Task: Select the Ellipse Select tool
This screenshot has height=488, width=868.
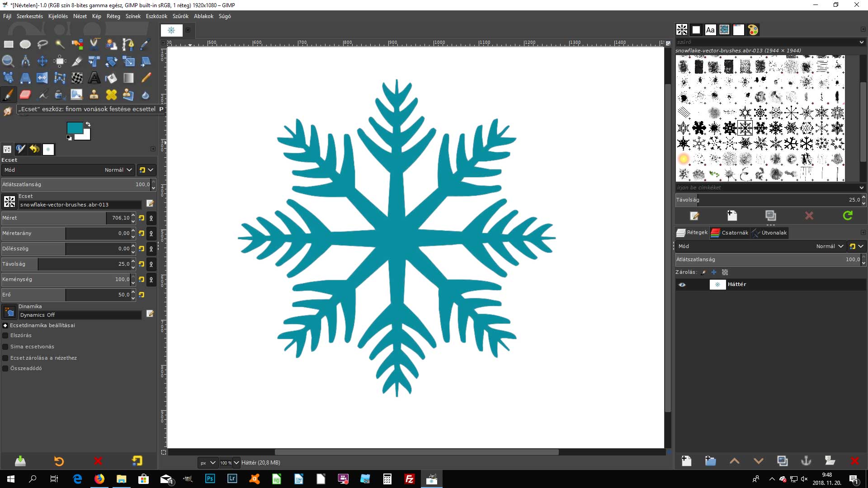Action: pyautogui.click(x=25, y=44)
